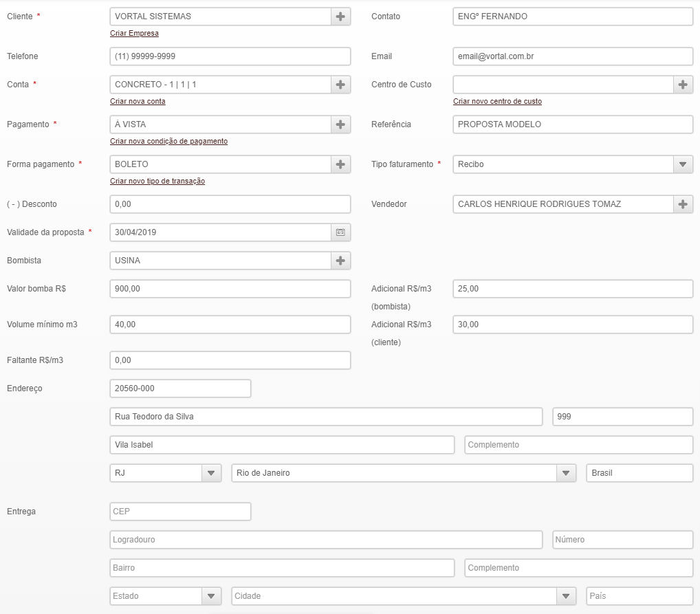Click Criar nova conta link
700x614 pixels.
pos(138,101)
